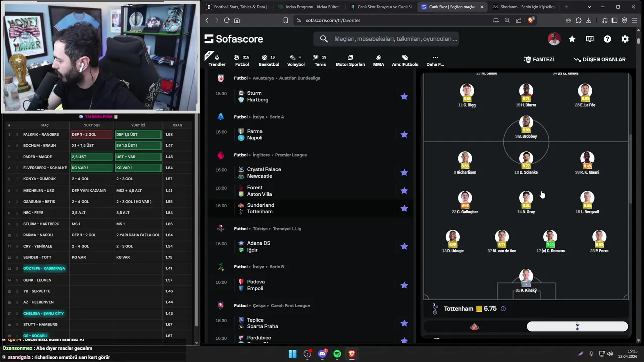The image size is (644, 362).
Task: Switch to the iddaa Programı browser tab
Action: pos(308,7)
